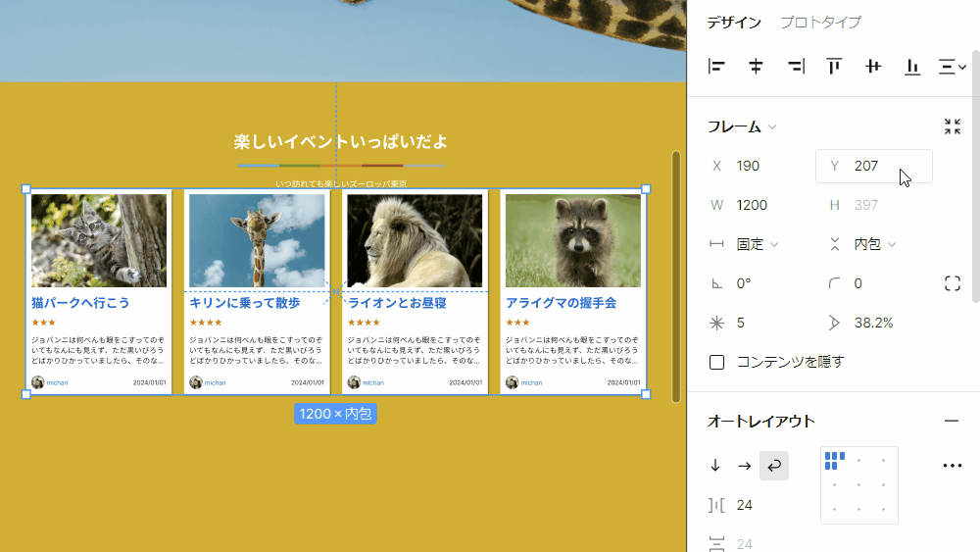
Task: Click the オートレイアウト section heading
Action: click(760, 422)
